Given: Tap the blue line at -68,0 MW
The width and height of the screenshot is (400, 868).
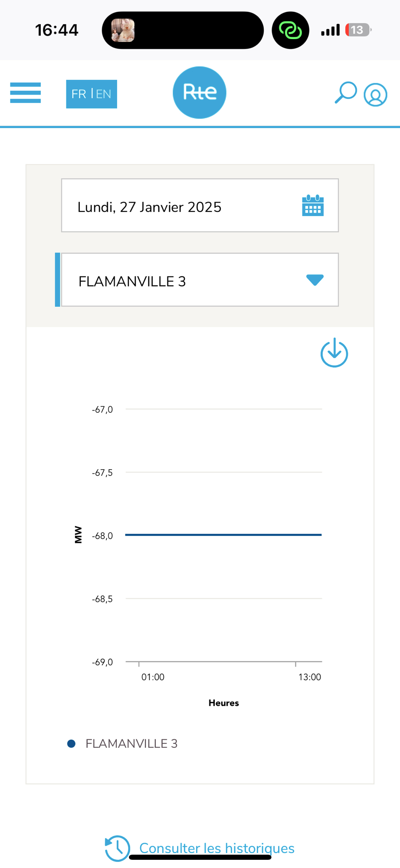Looking at the screenshot, I should (223, 535).
